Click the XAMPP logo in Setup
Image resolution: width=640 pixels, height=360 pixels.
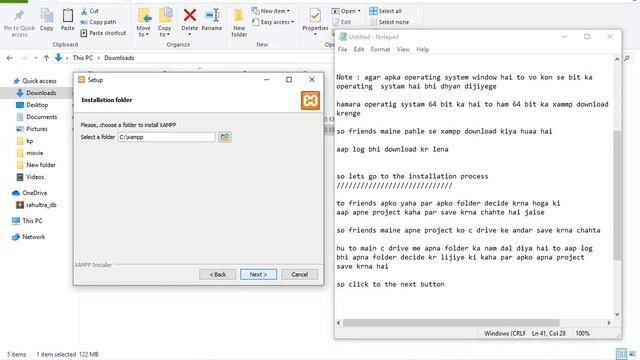point(310,100)
